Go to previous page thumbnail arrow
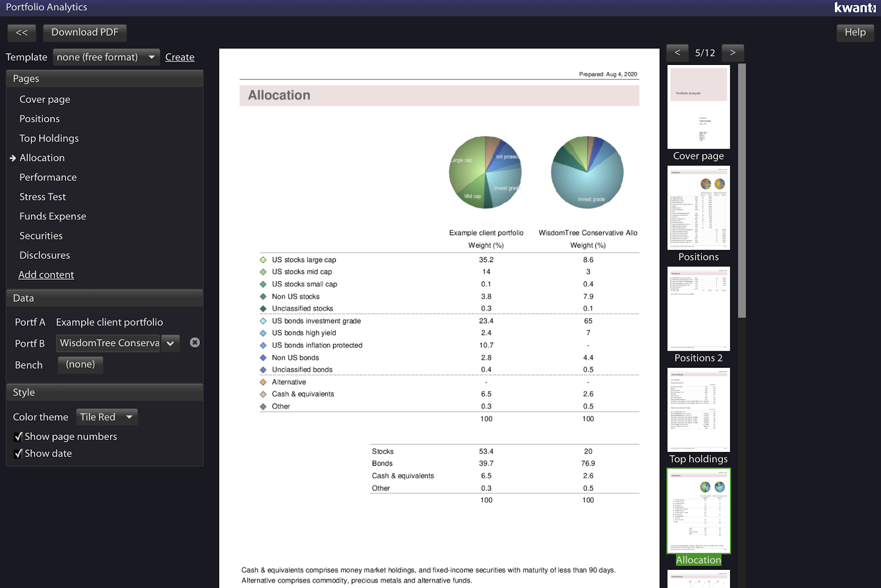Screen dimensions: 881x588 (677, 53)
